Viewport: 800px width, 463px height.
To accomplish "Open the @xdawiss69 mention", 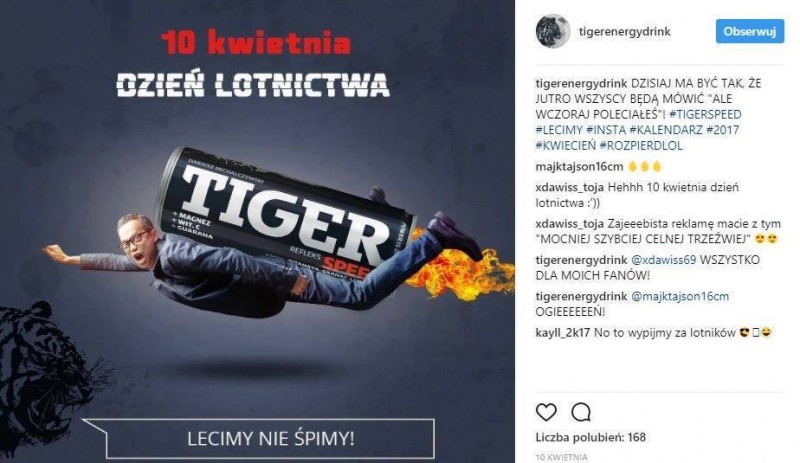I will [663, 260].
